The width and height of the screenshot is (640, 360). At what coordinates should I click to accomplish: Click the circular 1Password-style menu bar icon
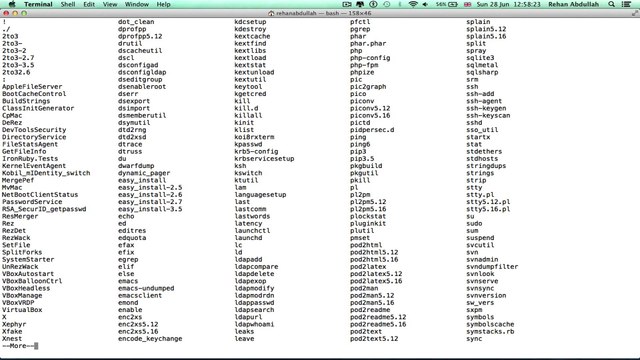coord(373,4)
